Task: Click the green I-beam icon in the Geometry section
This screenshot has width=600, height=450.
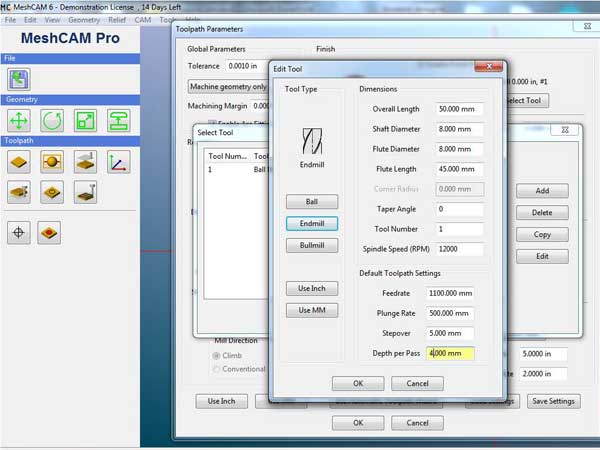Action: 119,121
